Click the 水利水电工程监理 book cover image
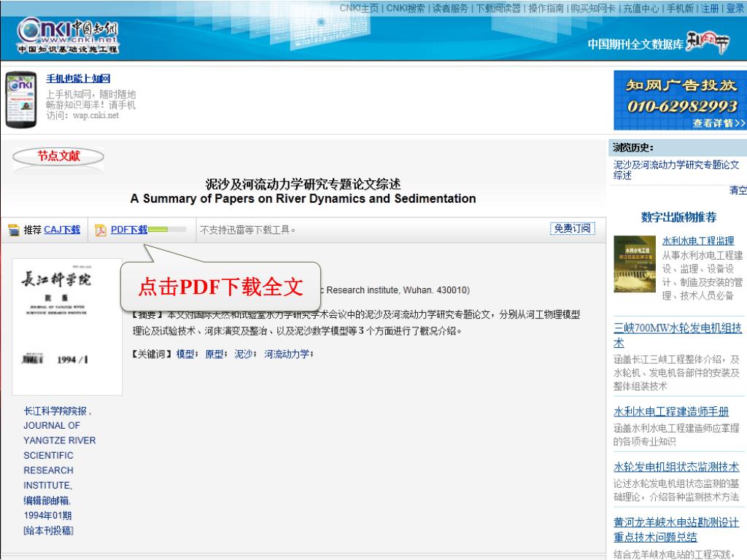747x560 pixels. [635, 264]
